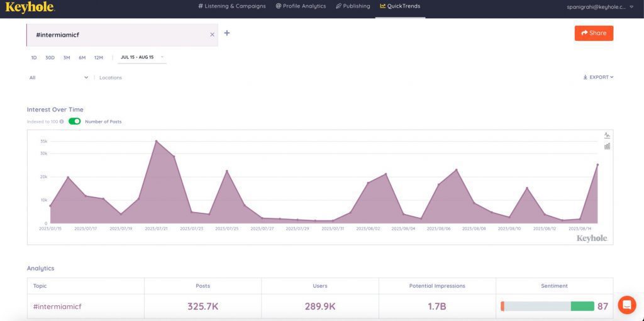Click the Posts column header
This screenshot has height=321, width=644.
click(x=203, y=286)
